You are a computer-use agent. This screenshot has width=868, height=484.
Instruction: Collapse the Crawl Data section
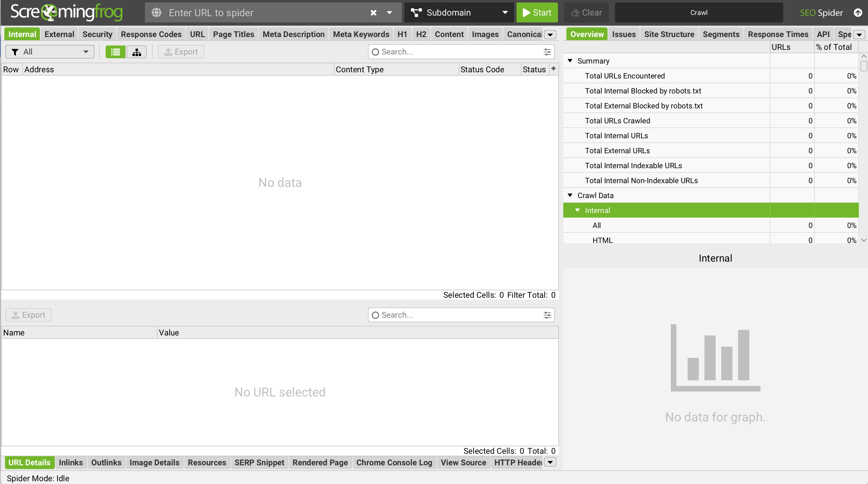point(570,195)
